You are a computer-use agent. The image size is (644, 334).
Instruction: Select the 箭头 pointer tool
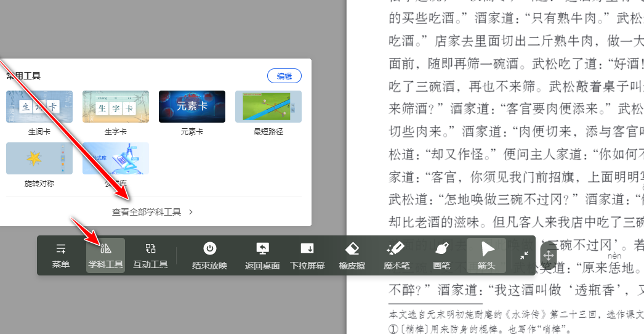pos(487,256)
